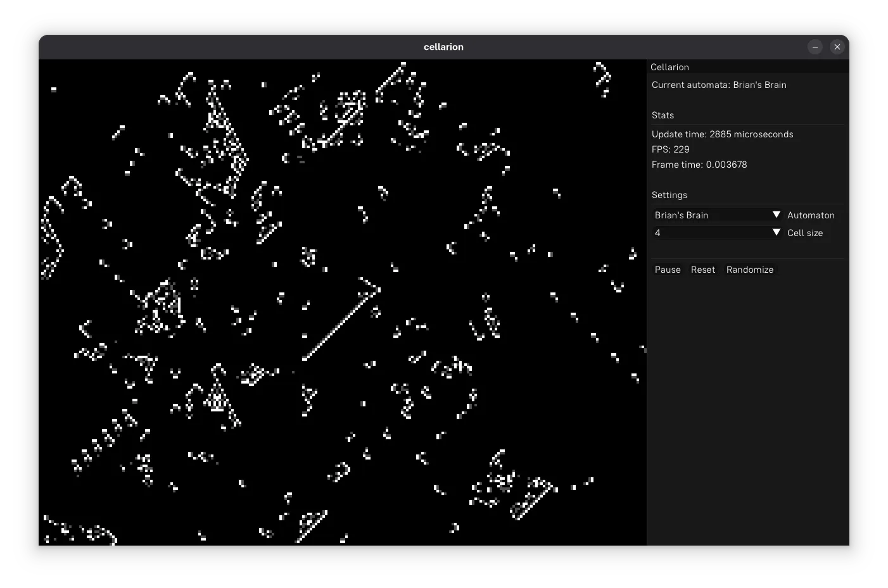Click the Stats section header

pos(663,115)
